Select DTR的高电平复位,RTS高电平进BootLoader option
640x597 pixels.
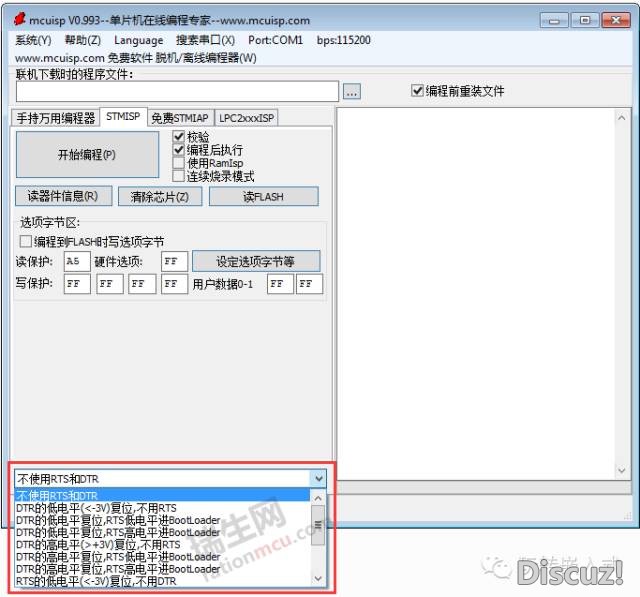162,569
